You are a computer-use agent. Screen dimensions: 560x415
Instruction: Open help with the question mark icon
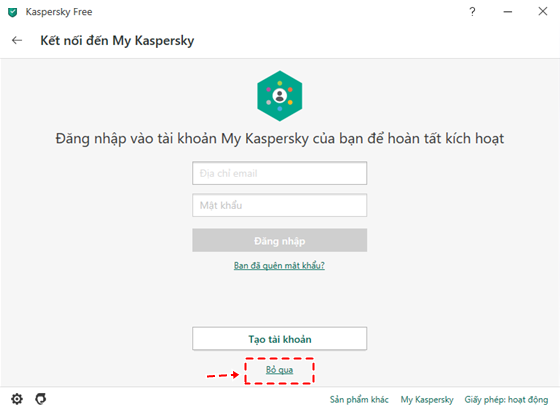click(x=472, y=12)
